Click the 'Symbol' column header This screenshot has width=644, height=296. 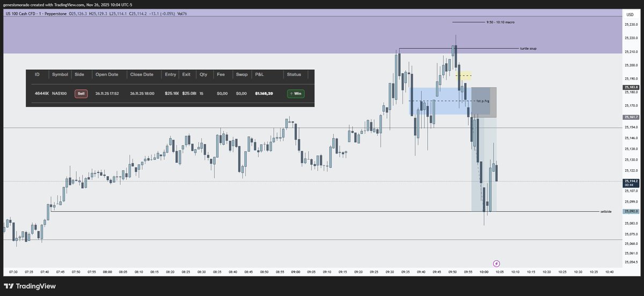pos(60,75)
